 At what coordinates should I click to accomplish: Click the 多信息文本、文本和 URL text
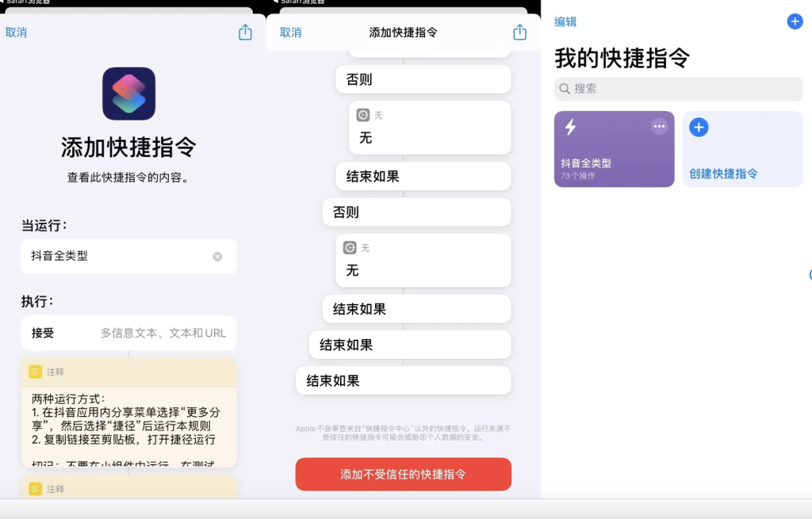click(163, 333)
